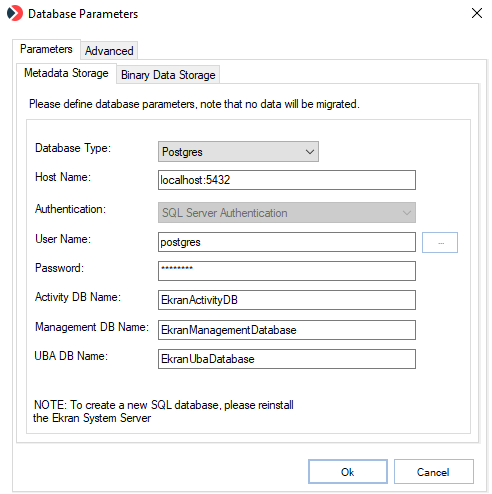The image size is (492, 494).
Task: Click the UBA DB Name field
Action: 287,359
